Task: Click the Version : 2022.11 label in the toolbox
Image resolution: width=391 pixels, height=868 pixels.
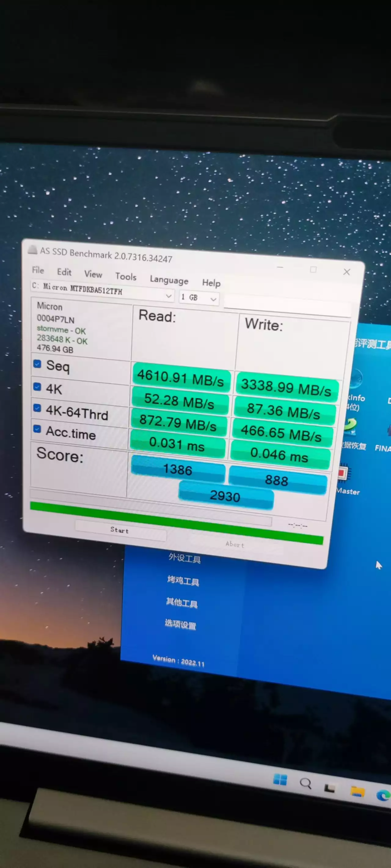Action: pyautogui.click(x=178, y=661)
